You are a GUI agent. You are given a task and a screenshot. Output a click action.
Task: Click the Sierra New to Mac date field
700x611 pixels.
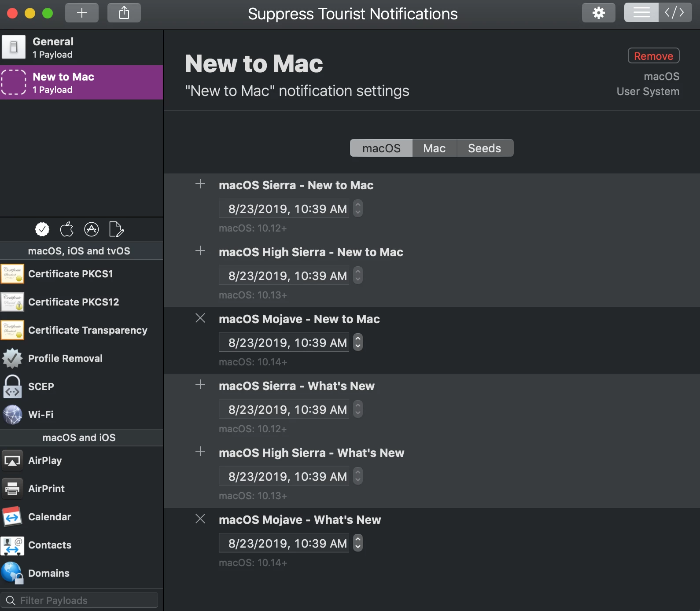pyautogui.click(x=284, y=209)
